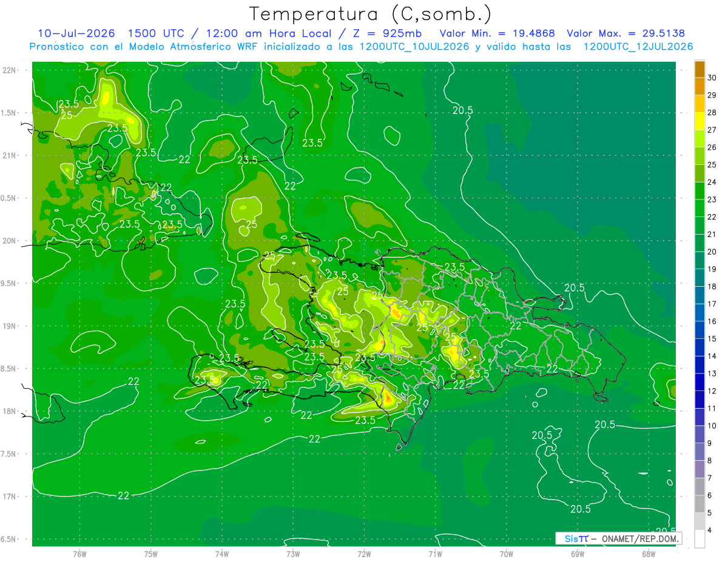Click the brown legend swatch above 30
728x562 pixels.
[699, 69]
